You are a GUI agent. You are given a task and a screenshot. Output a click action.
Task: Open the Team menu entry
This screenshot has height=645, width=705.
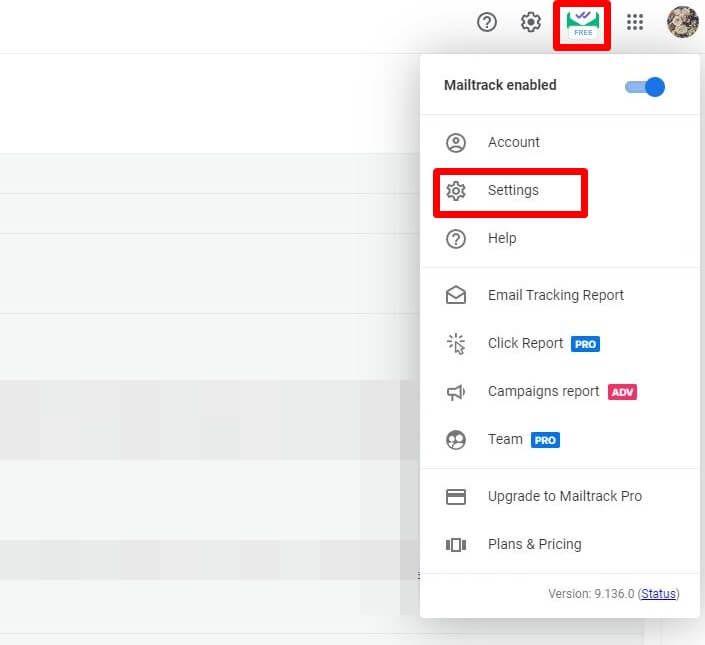[x=560, y=440]
